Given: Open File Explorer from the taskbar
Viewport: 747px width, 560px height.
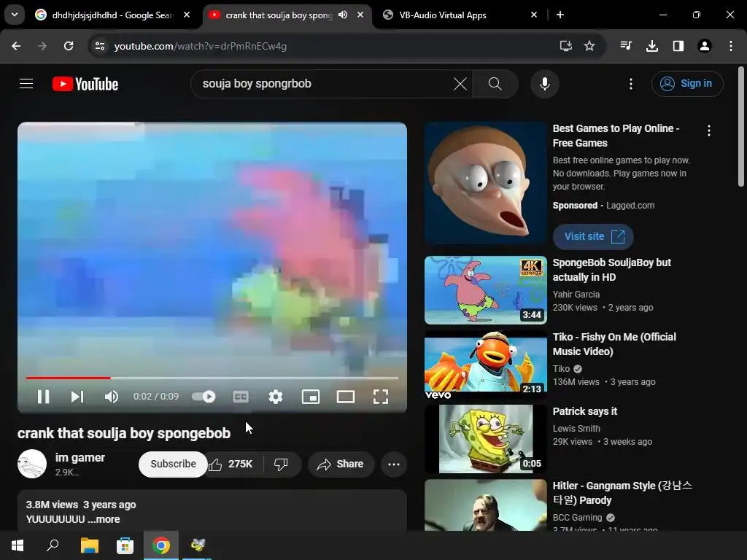Looking at the screenshot, I should pyautogui.click(x=89, y=545).
